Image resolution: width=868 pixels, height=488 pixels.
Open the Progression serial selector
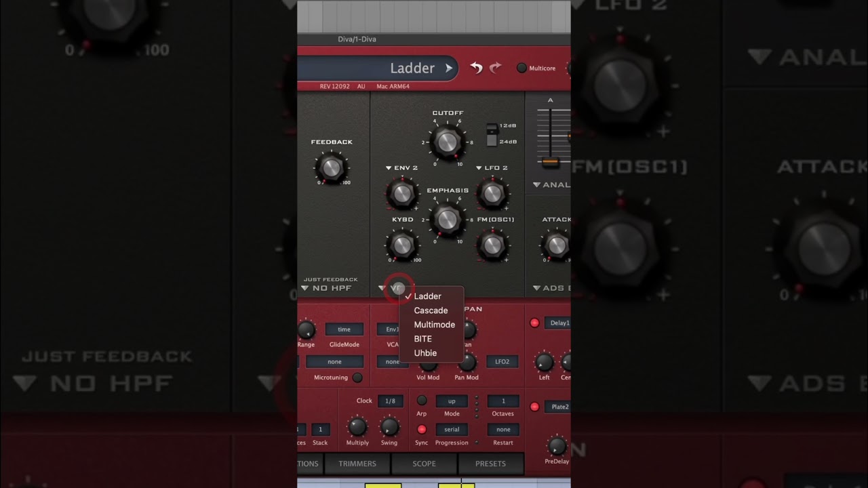(452, 429)
